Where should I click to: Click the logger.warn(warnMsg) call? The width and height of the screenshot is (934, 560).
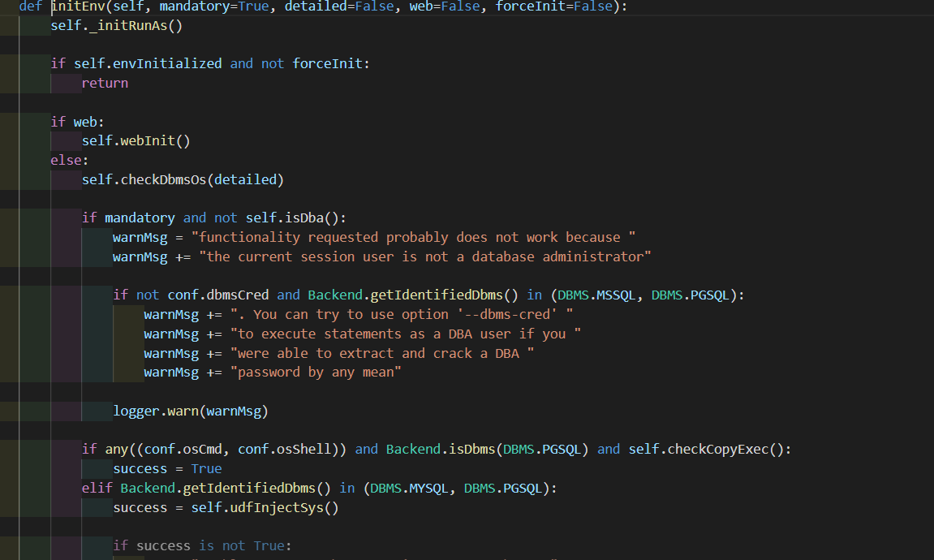click(190, 411)
